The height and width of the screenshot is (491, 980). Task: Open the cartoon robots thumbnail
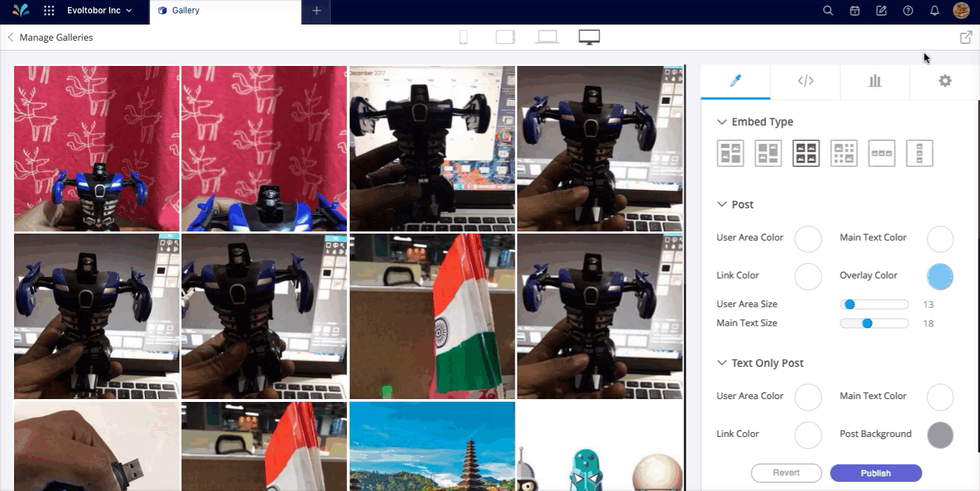pyautogui.click(x=600, y=446)
